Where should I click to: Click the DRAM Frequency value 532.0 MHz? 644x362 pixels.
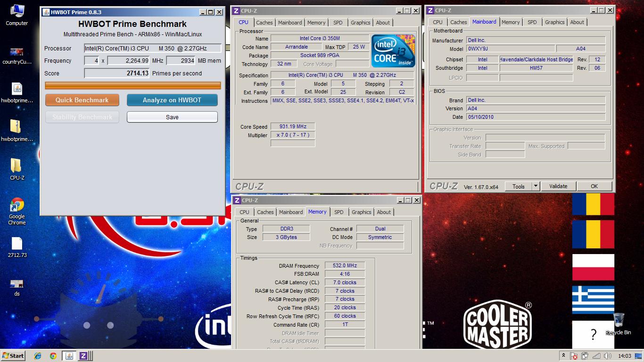point(345,265)
